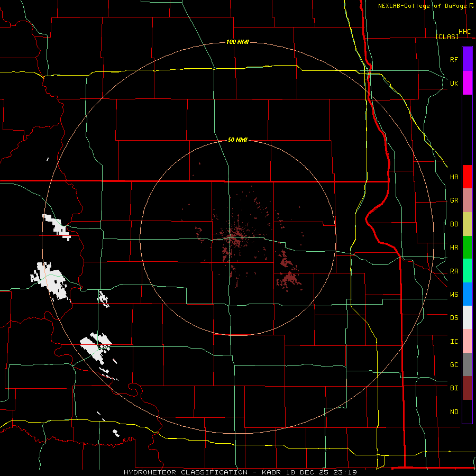Select the light pink IC legend swatch
Viewport: 476px width, 476px height.
[x=467, y=341]
